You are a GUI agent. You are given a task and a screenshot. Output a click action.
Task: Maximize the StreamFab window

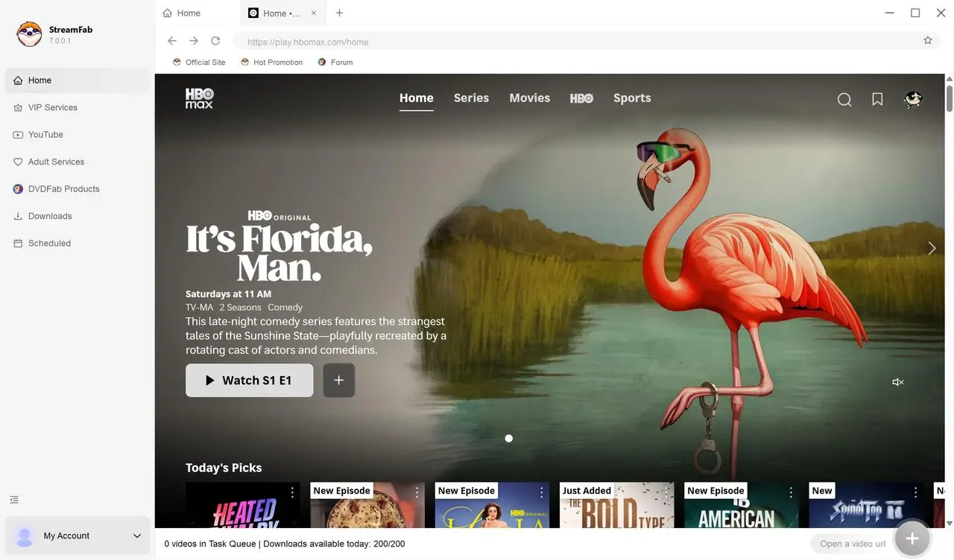915,13
